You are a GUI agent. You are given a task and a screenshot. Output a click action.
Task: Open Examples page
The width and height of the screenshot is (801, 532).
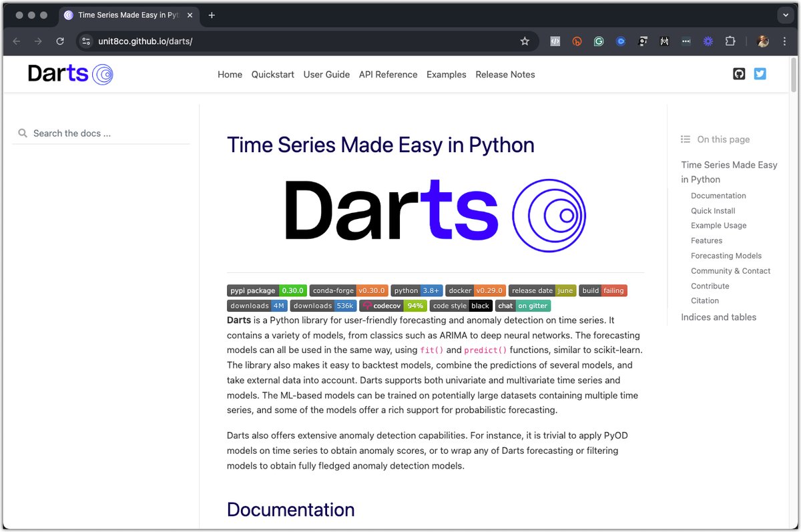(x=447, y=75)
